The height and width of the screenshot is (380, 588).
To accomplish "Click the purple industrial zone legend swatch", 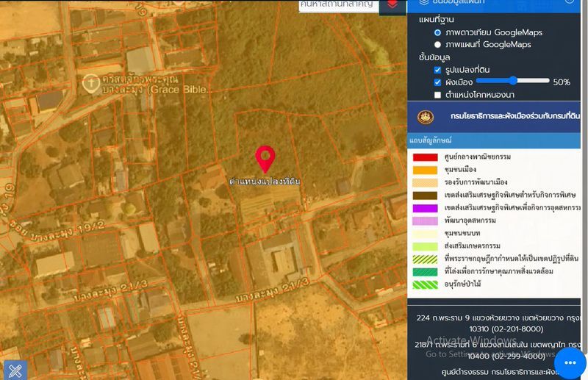I will click(x=426, y=208).
